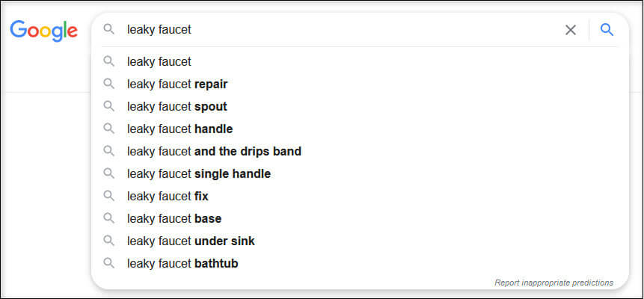The height and width of the screenshot is (299, 644).
Task: Click magnifier icon beside 'leaky faucet base'
Action: (x=109, y=218)
